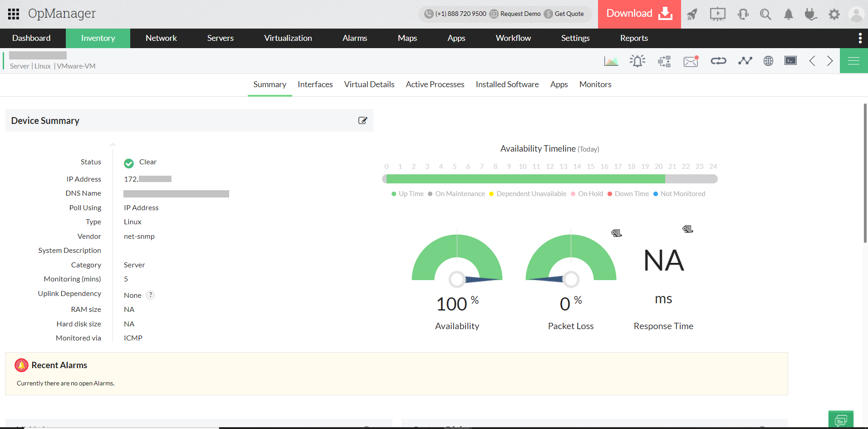Select the Summary tab
Screen dimensions: 868x429
[270, 84]
